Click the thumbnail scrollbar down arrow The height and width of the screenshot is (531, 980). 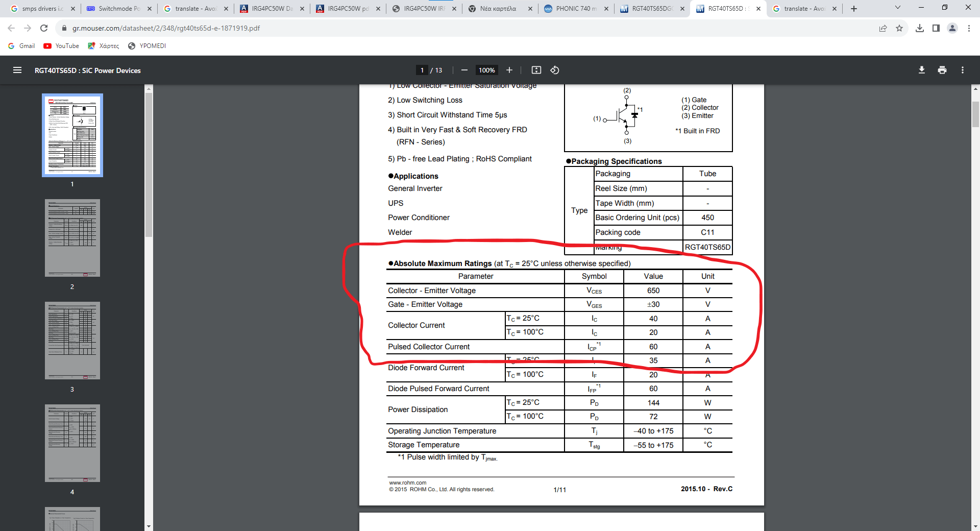(149, 526)
